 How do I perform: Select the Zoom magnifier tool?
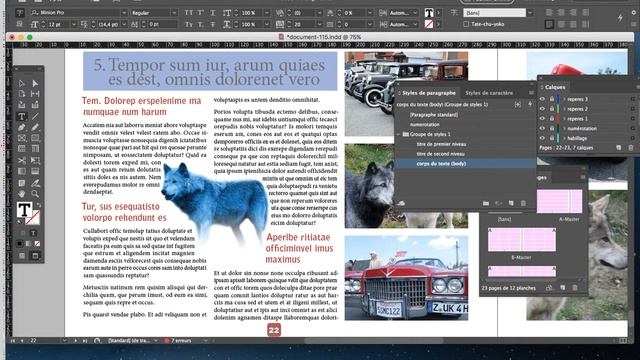[35, 194]
